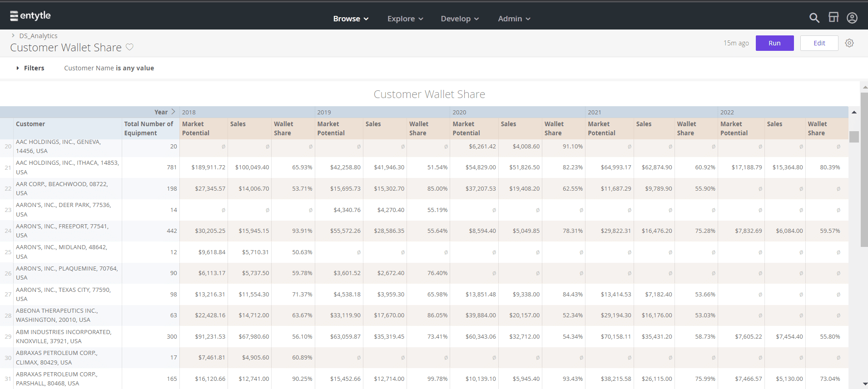This screenshot has height=389, width=868.
Task: Click Customer Wallet Share chart title
Action: [429, 94]
